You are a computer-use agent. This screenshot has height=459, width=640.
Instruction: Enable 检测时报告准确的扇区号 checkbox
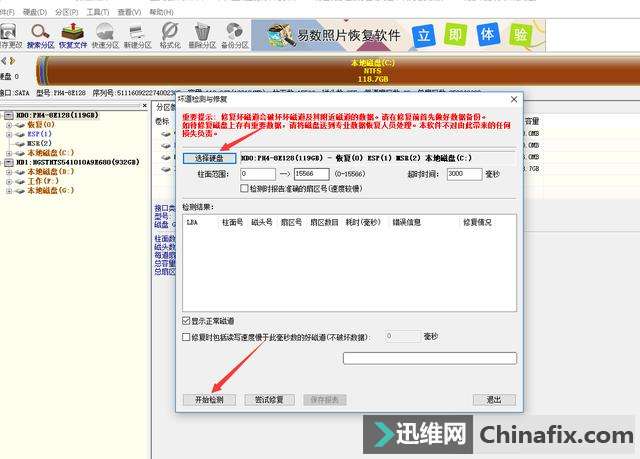coord(244,188)
